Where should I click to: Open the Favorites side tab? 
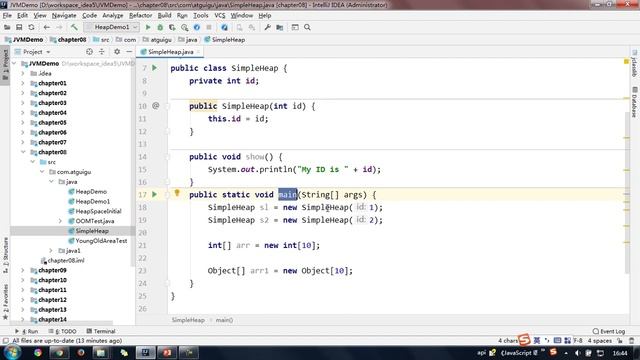coord(5,302)
